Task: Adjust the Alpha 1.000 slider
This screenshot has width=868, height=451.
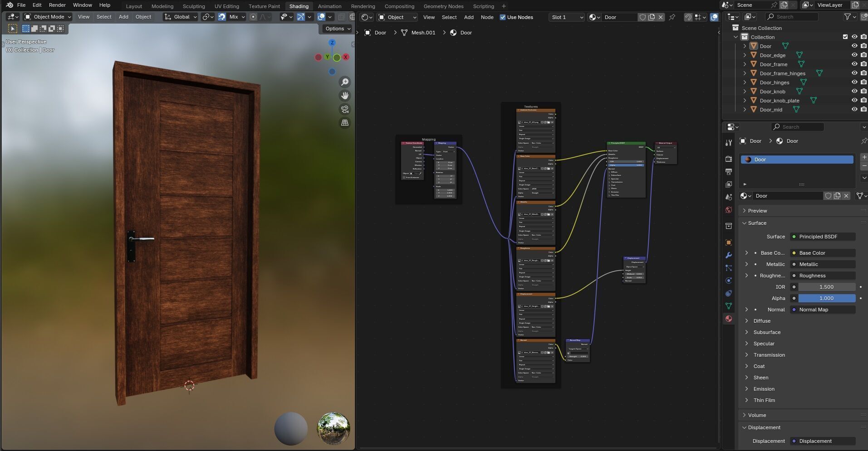Action: tap(827, 298)
